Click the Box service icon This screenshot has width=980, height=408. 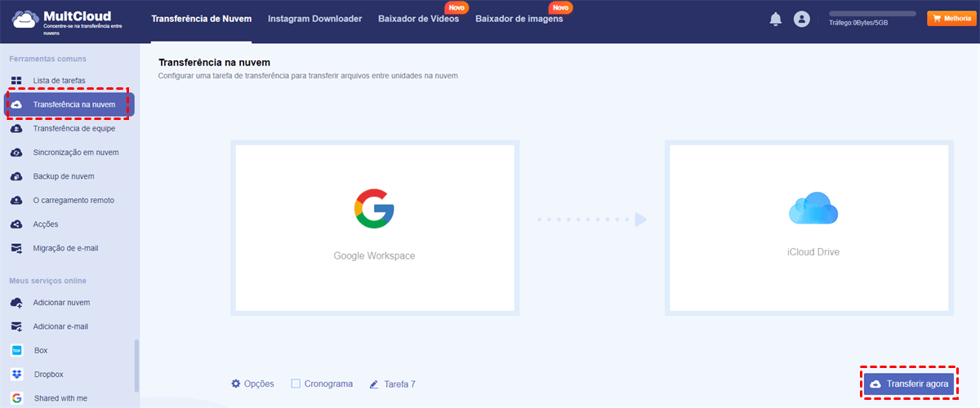16,350
